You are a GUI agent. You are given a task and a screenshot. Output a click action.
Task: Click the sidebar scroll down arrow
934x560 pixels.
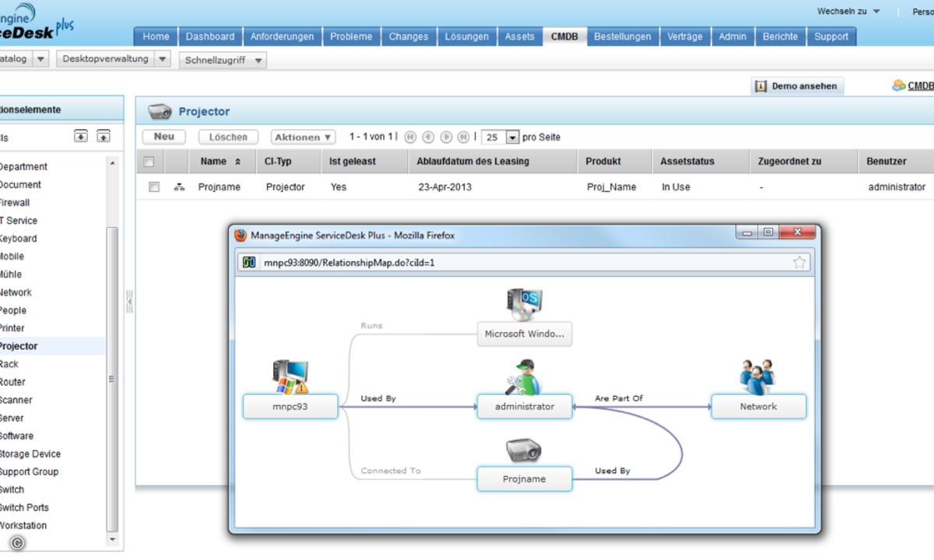point(112,539)
